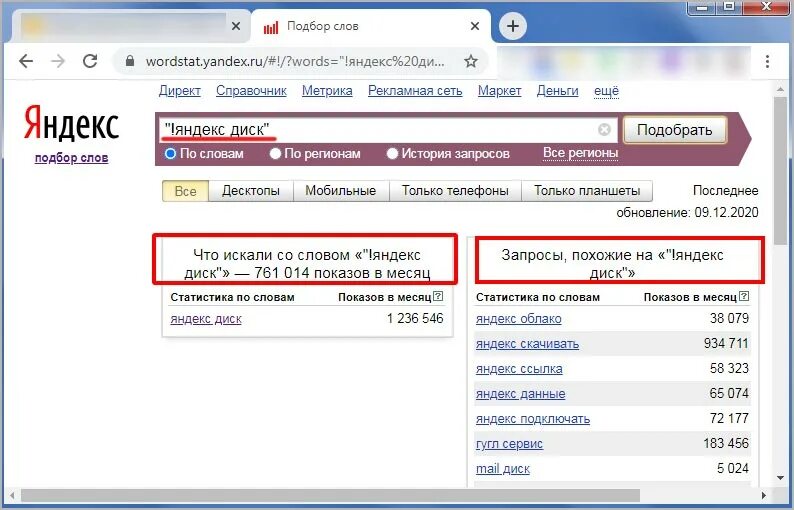Viewport: 794px width, 510px height.
Task: Open the яндекс данные keyword link
Action: [x=521, y=394]
